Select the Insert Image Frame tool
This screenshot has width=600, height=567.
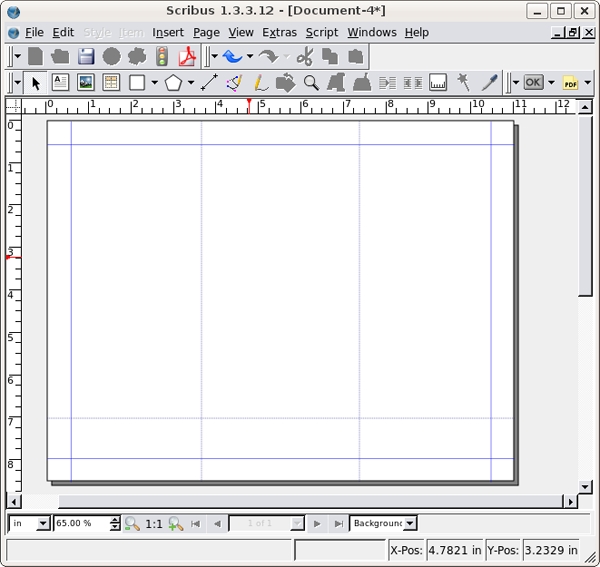coord(86,83)
